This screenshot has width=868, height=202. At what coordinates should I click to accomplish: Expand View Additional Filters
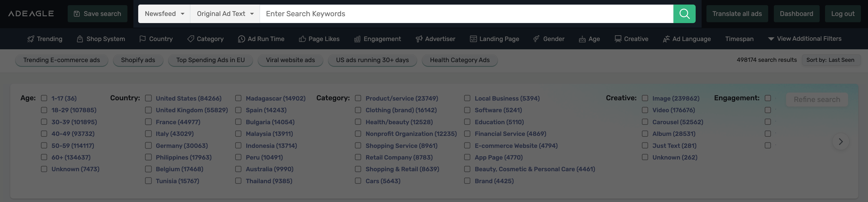point(804,39)
